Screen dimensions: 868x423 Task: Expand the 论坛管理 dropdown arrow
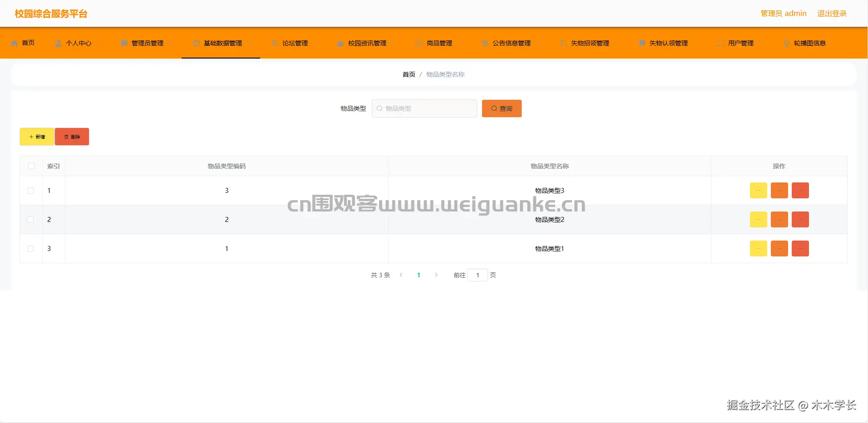click(x=314, y=43)
